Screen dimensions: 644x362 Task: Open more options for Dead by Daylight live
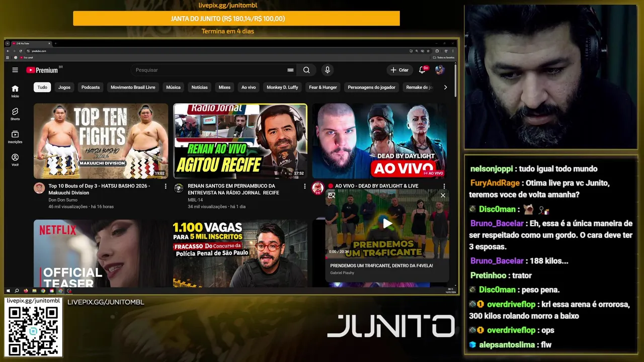click(x=444, y=186)
